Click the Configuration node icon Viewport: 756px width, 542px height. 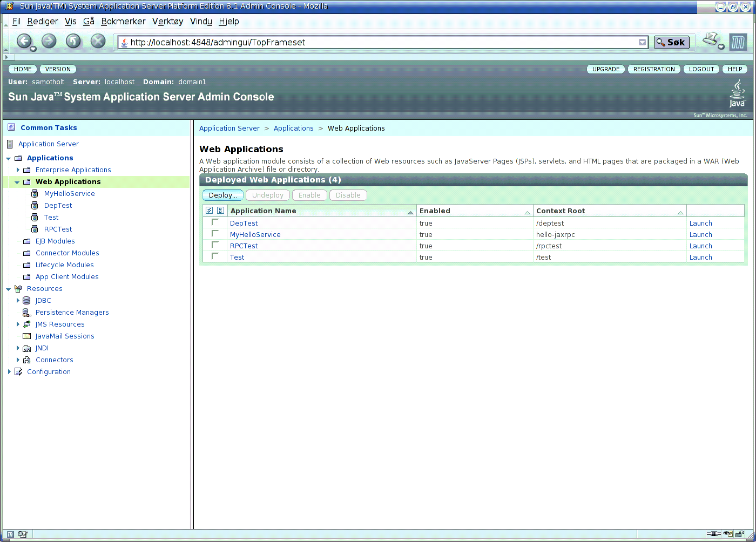click(x=18, y=372)
